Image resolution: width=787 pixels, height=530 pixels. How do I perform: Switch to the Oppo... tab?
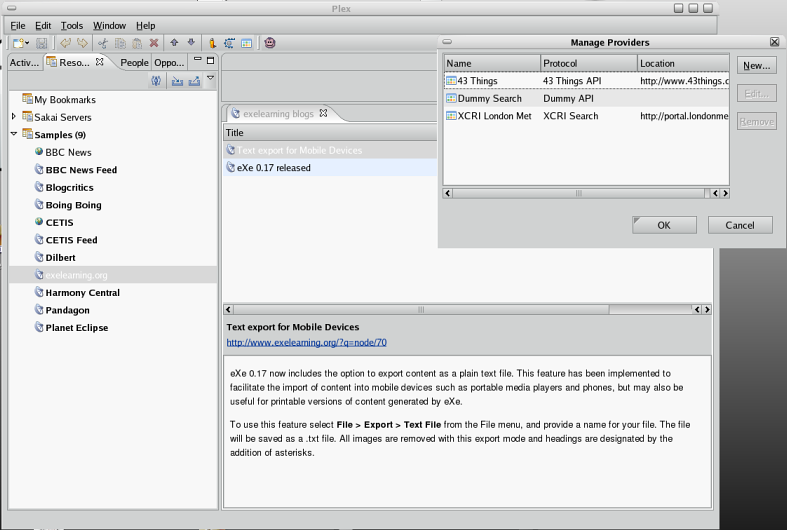pyautogui.click(x=169, y=63)
